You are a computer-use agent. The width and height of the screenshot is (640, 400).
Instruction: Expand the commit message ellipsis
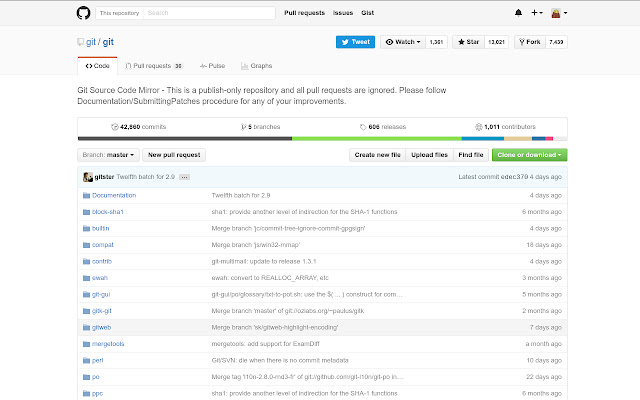[x=184, y=177]
